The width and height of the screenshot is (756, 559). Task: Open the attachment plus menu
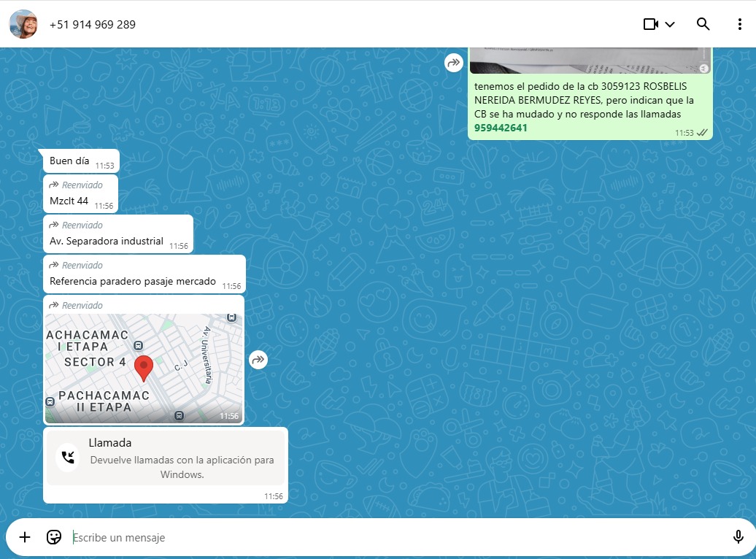coord(25,537)
